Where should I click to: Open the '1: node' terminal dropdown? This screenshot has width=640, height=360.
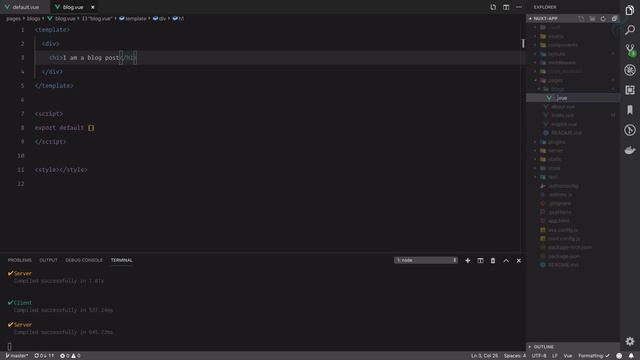tap(426, 260)
